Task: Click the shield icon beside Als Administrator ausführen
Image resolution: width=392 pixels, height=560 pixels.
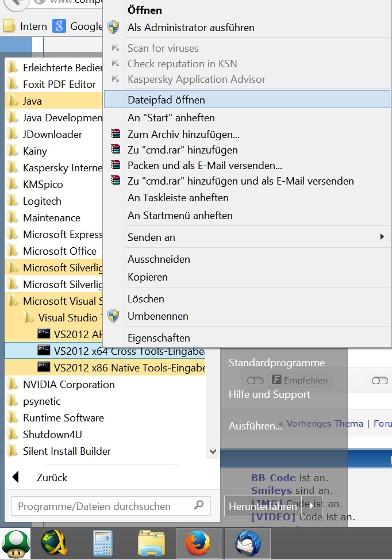Action: (x=114, y=27)
